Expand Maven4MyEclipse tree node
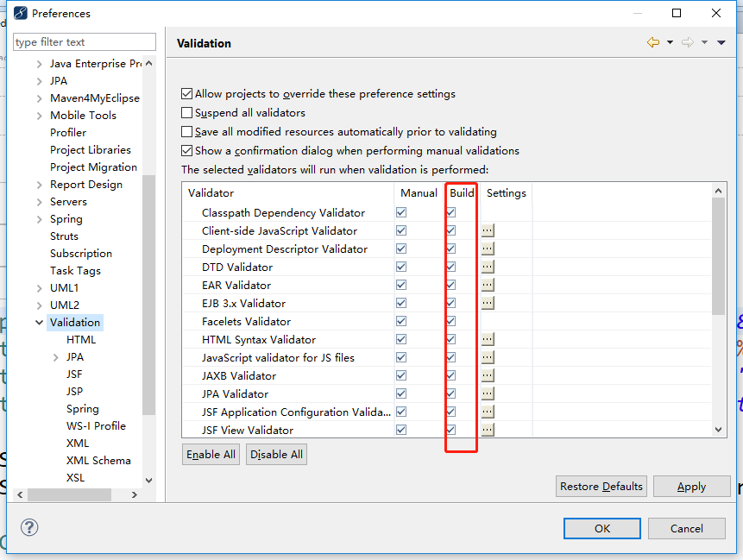This screenshot has width=743, height=560. pyautogui.click(x=40, y=98)
